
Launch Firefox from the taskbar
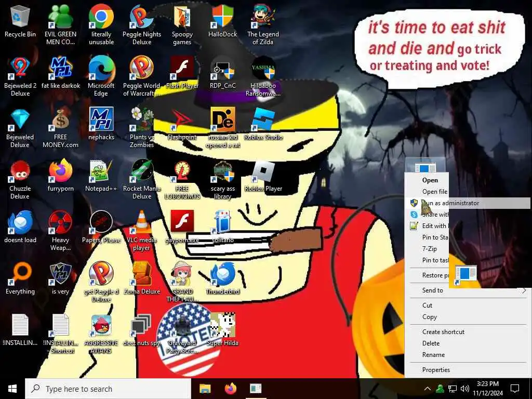click(x=230, y=389)
